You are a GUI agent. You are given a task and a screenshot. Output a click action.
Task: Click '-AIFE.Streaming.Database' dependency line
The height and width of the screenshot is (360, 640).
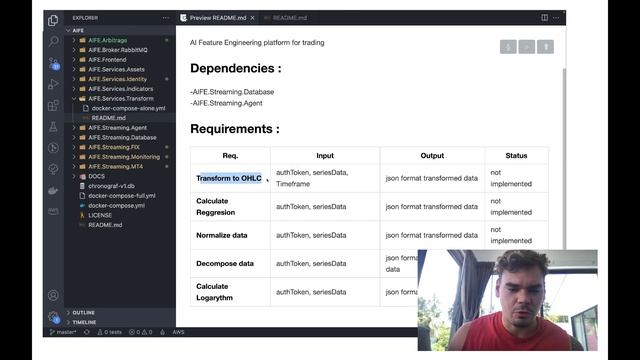(x=232, y=92)
